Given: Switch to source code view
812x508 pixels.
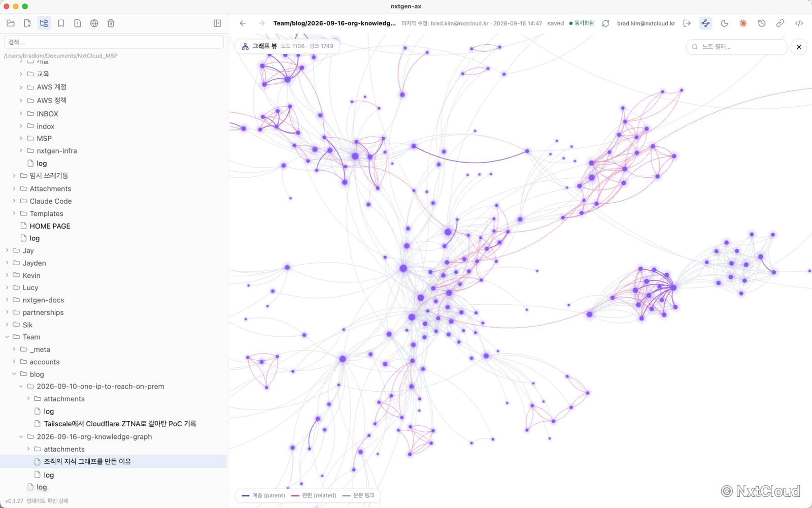Looking at the screenshot, I should click(x=799, y=23).
